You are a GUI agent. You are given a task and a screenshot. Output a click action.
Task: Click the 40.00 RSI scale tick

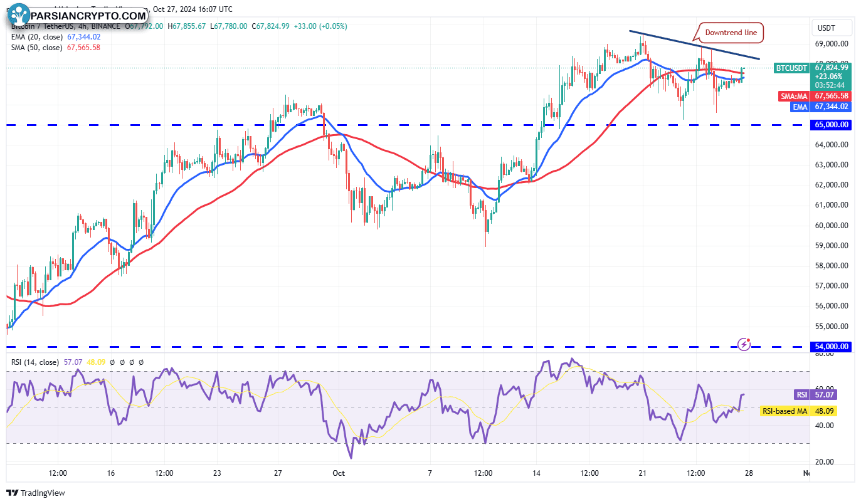[x=823, y=425]
